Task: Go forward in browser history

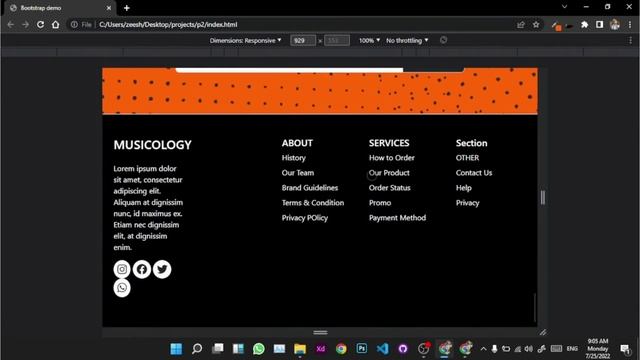Action: point(25,24)
